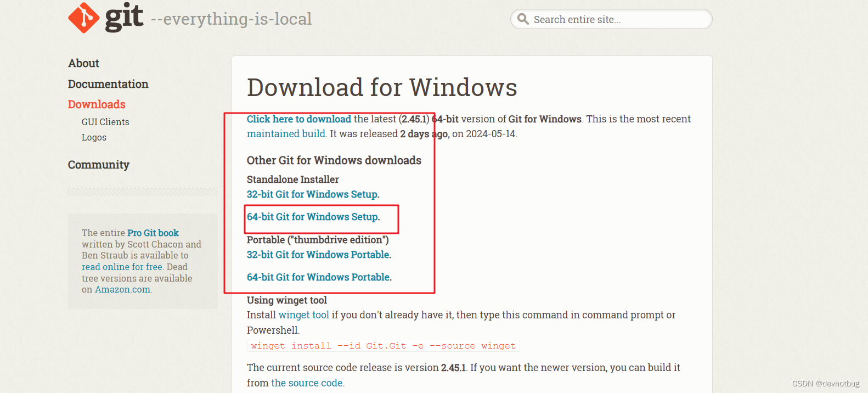
Task: Open 'the source code' link
Action: coord(307,383)
